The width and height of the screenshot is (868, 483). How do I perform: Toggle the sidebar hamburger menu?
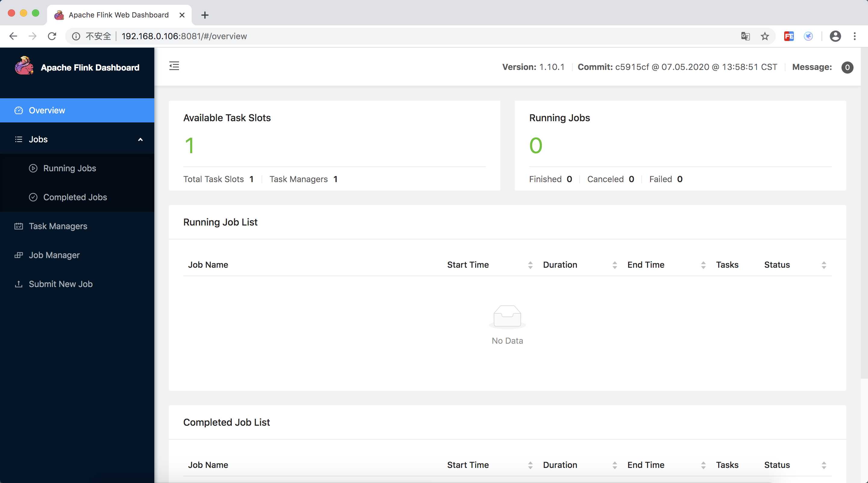[174, 66]
